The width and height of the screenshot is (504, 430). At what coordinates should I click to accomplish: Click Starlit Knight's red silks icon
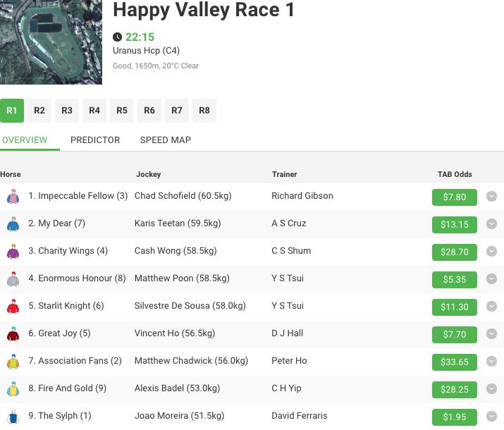pos(13,307)
